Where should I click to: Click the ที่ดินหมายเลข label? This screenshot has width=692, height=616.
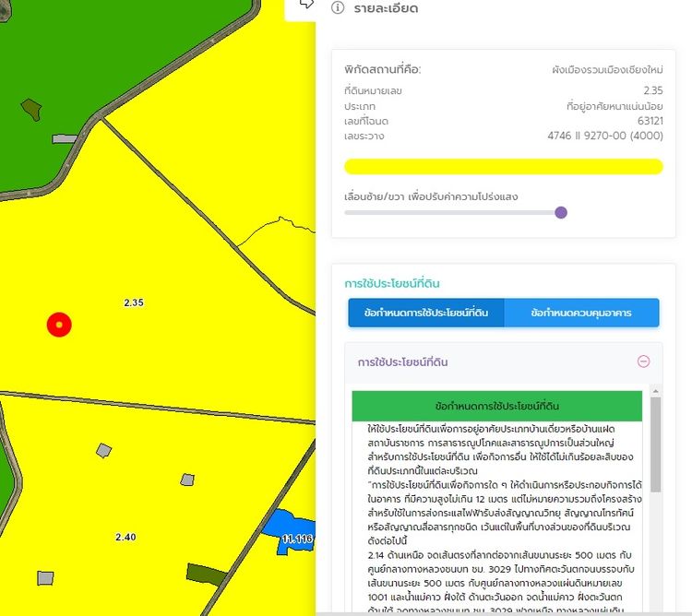click(374, 91)
